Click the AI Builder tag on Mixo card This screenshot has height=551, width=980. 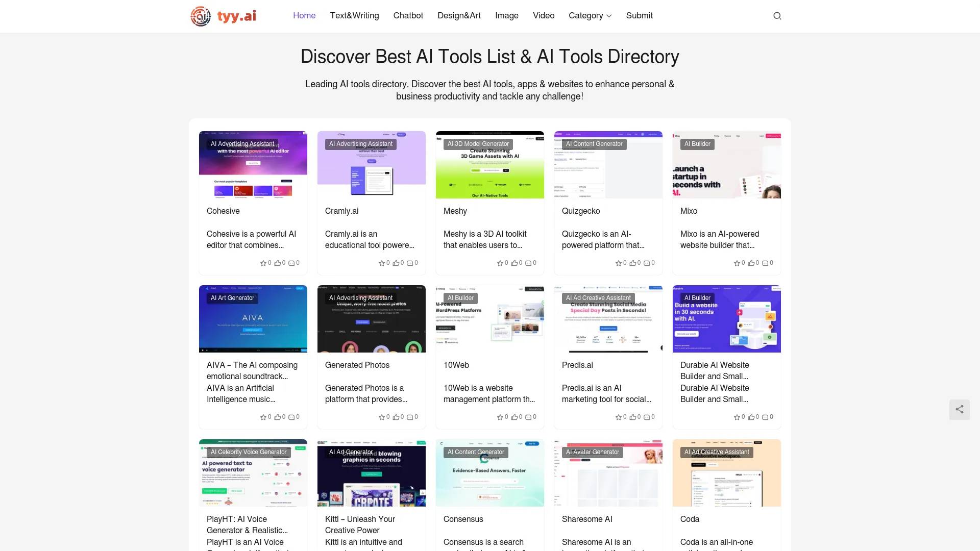click(697, 143)
